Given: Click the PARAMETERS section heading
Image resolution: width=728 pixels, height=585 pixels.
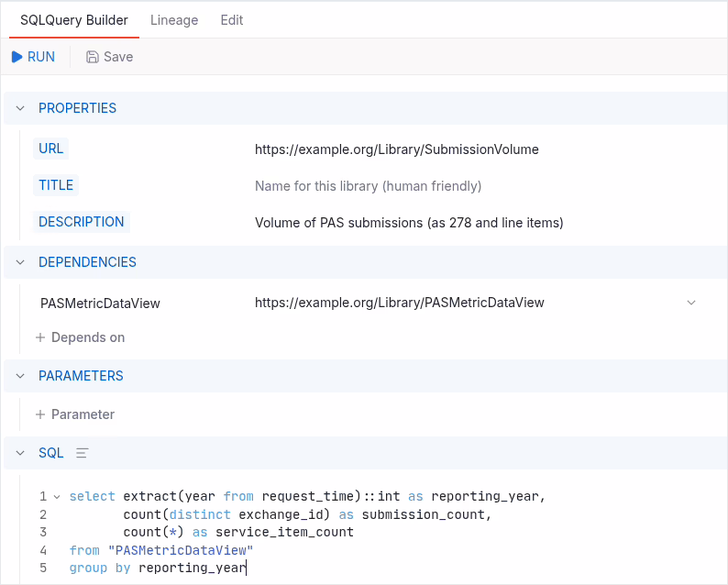Looking at the screenshot, I should (x=81, y=376).
